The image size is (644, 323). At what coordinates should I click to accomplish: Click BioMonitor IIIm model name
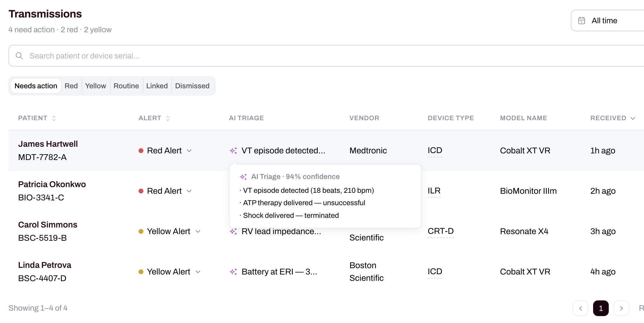[528, 191]
